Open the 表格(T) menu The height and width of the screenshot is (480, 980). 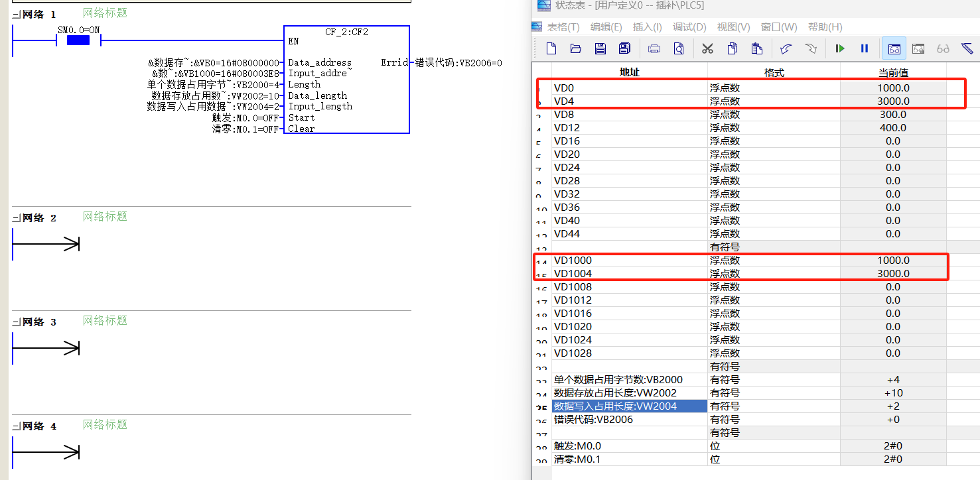(563, 27)
